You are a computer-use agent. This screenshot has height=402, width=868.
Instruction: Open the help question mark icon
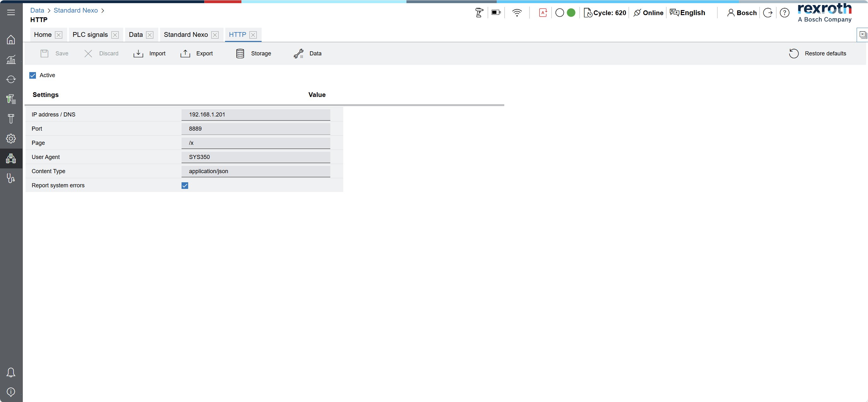coord(784,13)
